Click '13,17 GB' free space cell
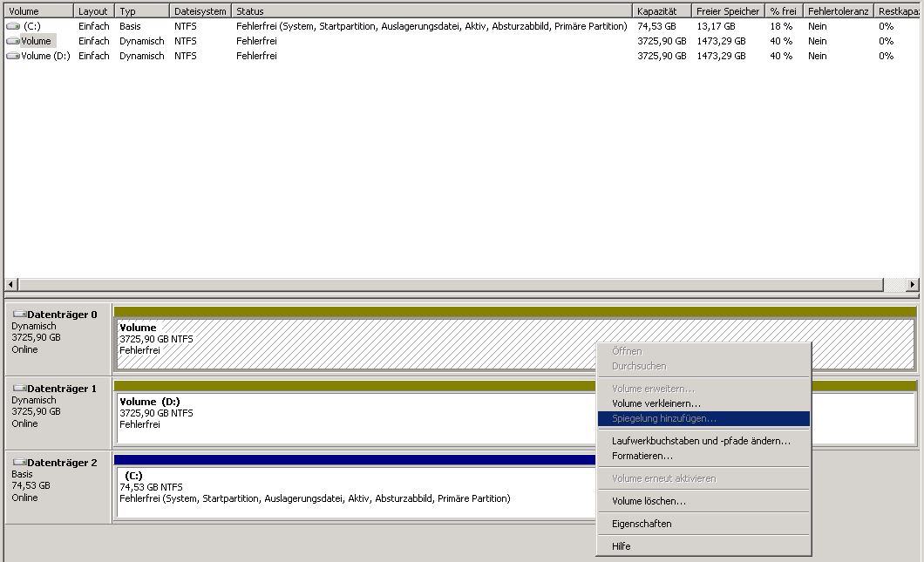 716,26
